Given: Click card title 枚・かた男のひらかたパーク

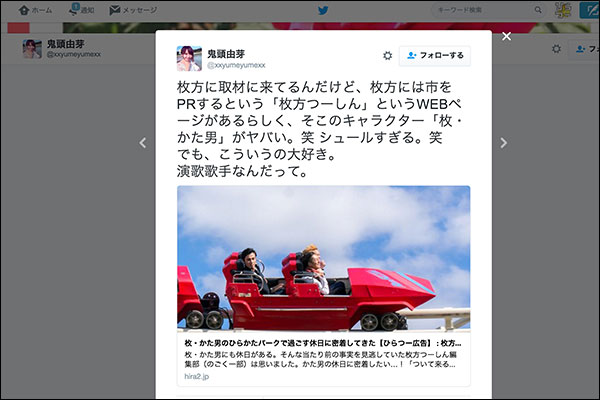Looking at the screenshot, I should tap(323, 343).
